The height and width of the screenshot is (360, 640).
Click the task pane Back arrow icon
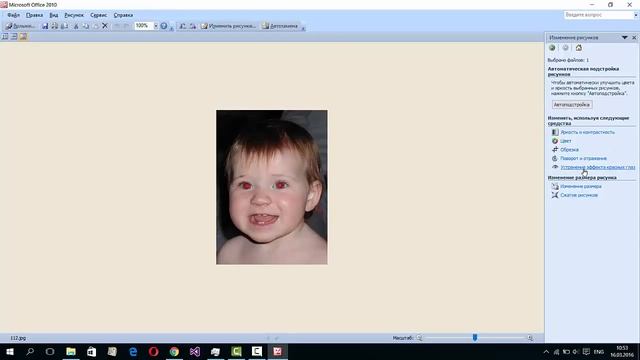pyautogui.click(x=552, y=48)
